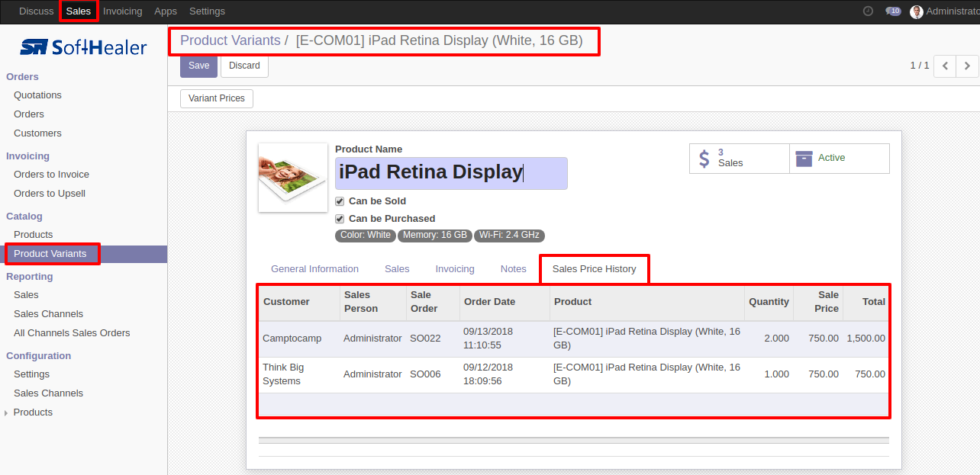Click the Product Variants breadcrumb link

[x=230, y=40]
